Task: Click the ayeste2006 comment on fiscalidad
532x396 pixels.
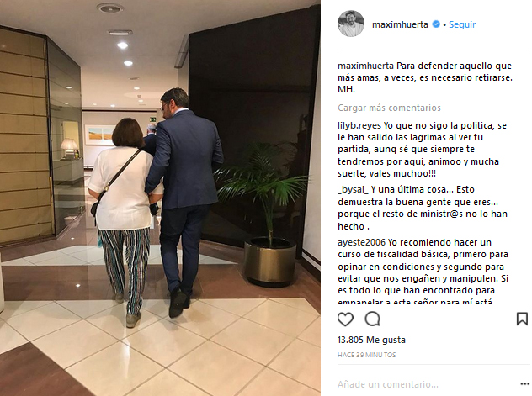Action: [423, 271]
